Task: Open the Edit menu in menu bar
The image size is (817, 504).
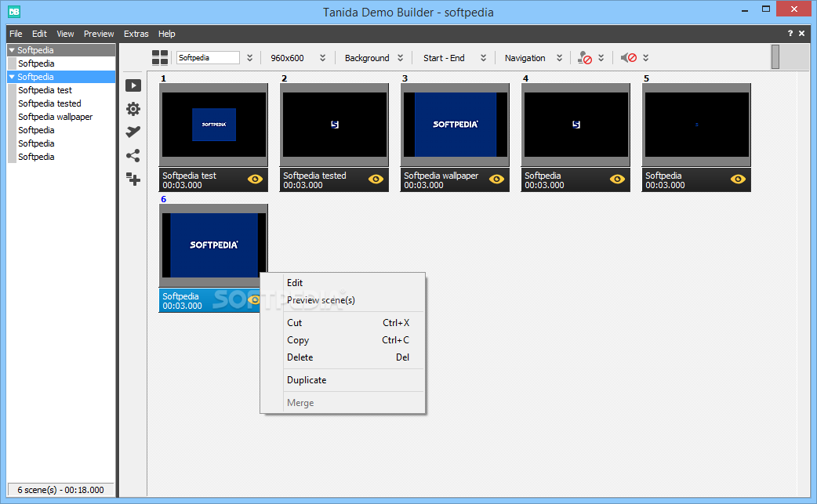Action: (x=39, y=34)
